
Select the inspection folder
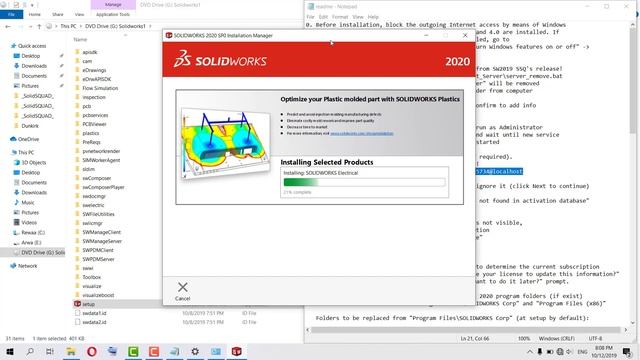[94, 97]
